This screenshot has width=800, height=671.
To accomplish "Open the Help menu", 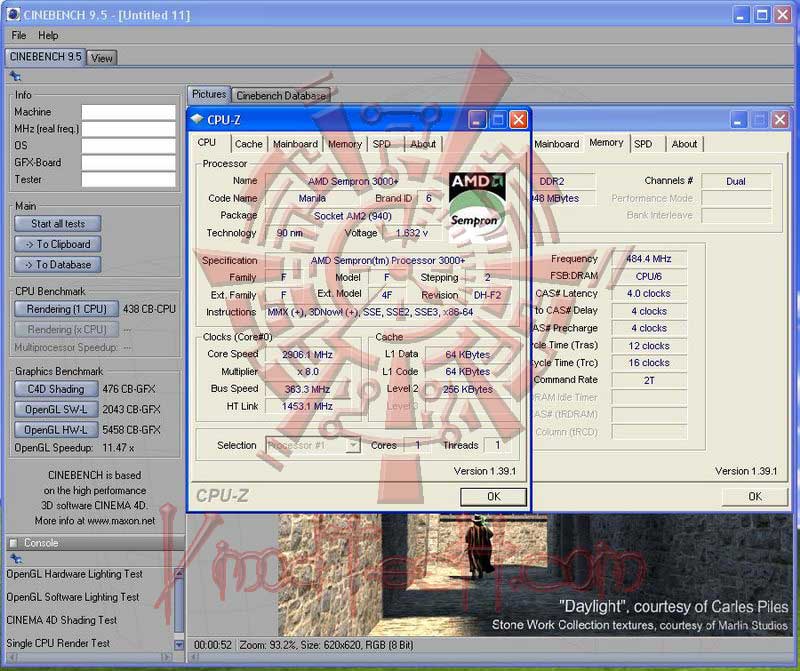I will click(48, 35).
